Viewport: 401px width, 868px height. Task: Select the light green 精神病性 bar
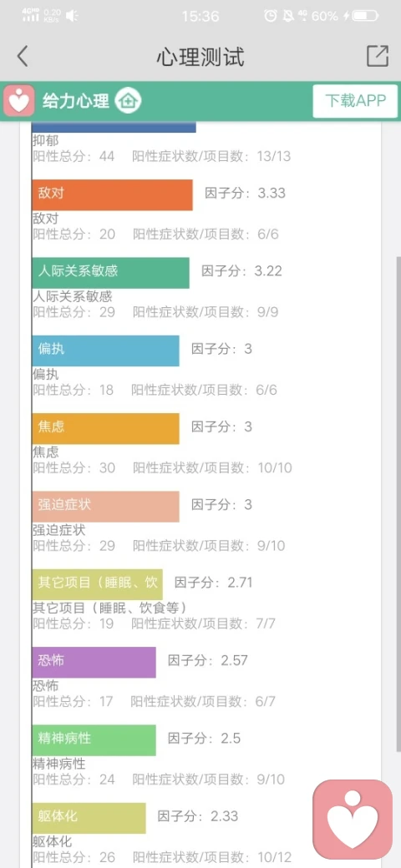pos(94,740)
